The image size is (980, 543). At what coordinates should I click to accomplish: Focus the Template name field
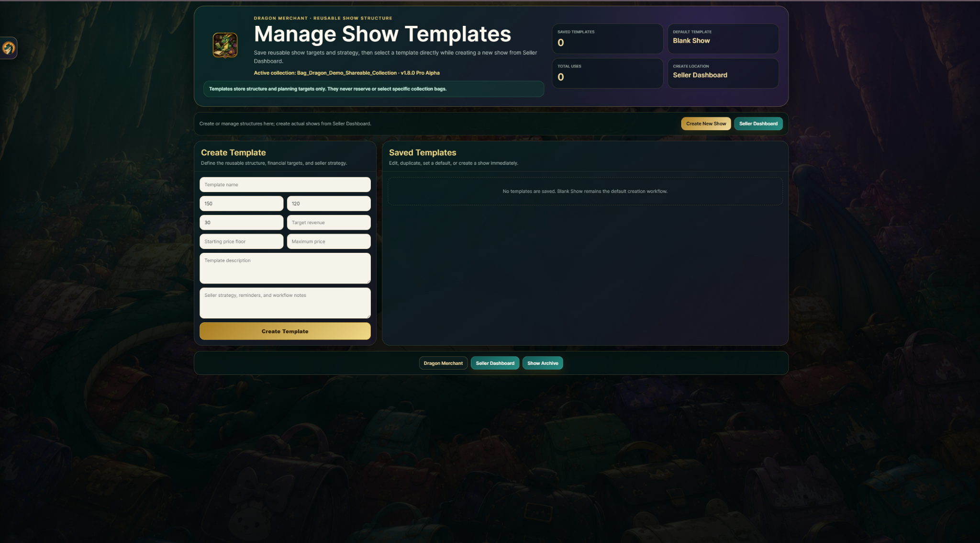285,185
